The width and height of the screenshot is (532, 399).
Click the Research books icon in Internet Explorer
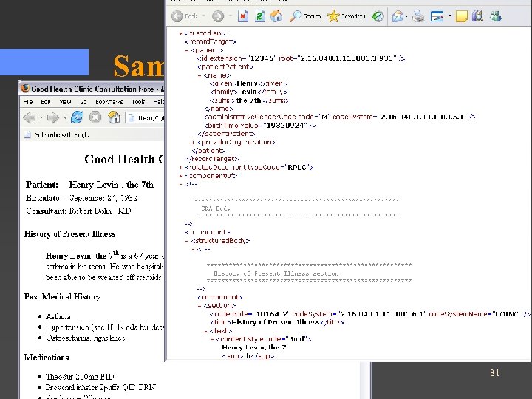pyautogui.click(x=478, y=16)
